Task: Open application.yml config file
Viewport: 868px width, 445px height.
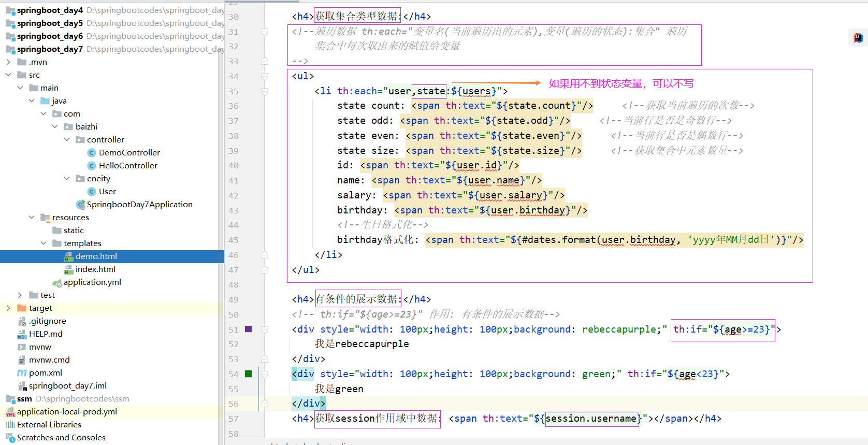Action: coord(92,282)
